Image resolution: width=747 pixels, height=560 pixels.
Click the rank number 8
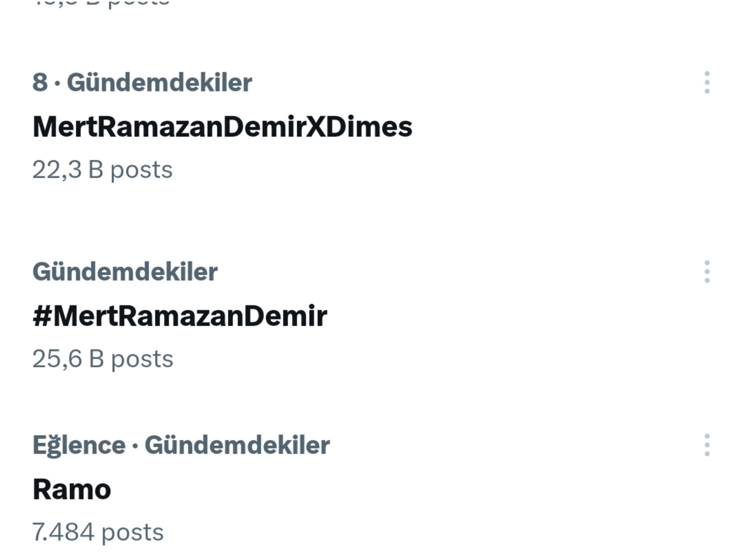click(x=40, y=83)
